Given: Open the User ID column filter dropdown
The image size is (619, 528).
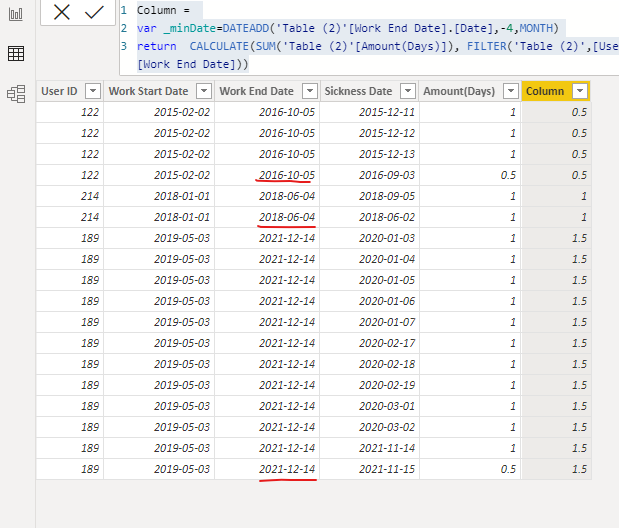Looking at the screenshot, I should tap(93, 91).
